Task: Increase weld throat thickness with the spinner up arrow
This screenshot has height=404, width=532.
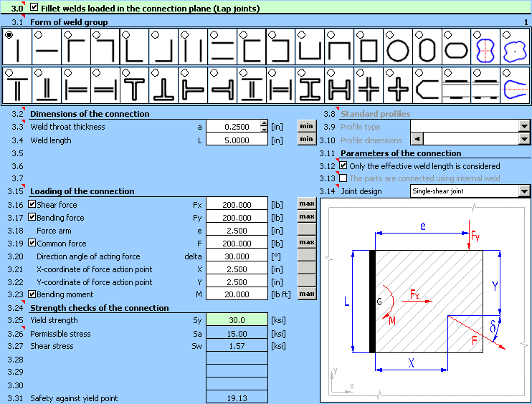Action: point(264,124)
